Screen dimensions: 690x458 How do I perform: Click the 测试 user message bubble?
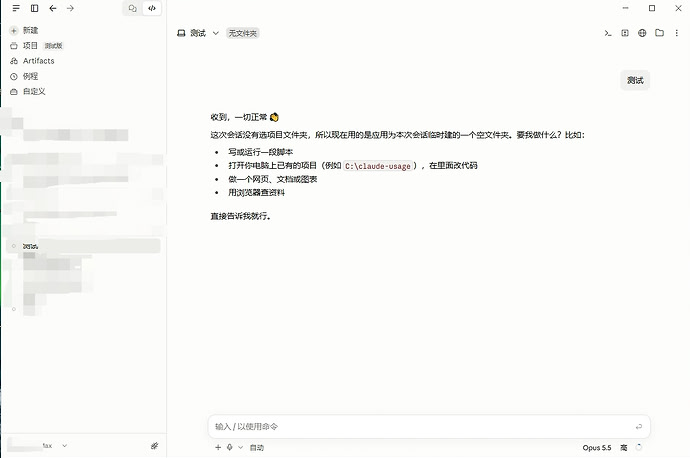(x=635, y=81)
